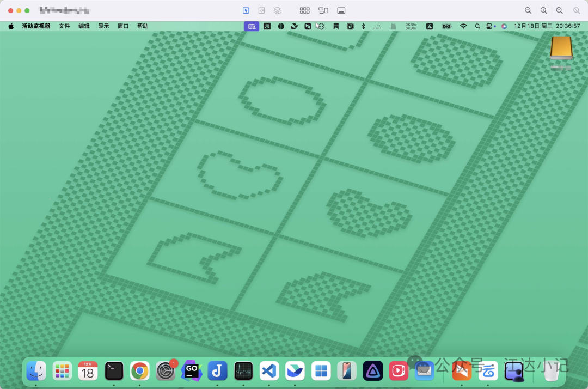Click the 12月18日 周三 clock
Viewport: 588px width, 389px height.
(x=547, y=26)
